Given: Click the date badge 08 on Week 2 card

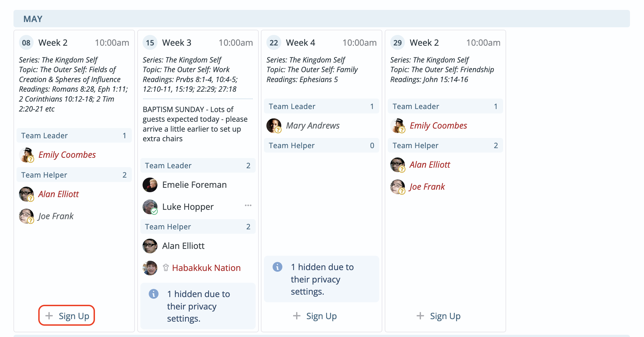Looking at the screenshot, I should pos(26,42).
